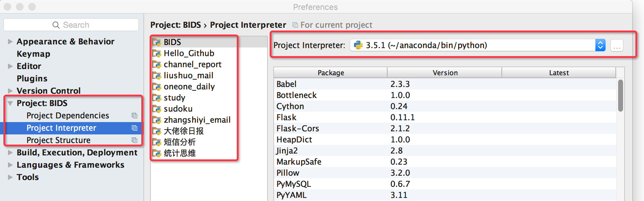Click the Latest column header
The height and width of the screenshot is (201, 644).
559,73
